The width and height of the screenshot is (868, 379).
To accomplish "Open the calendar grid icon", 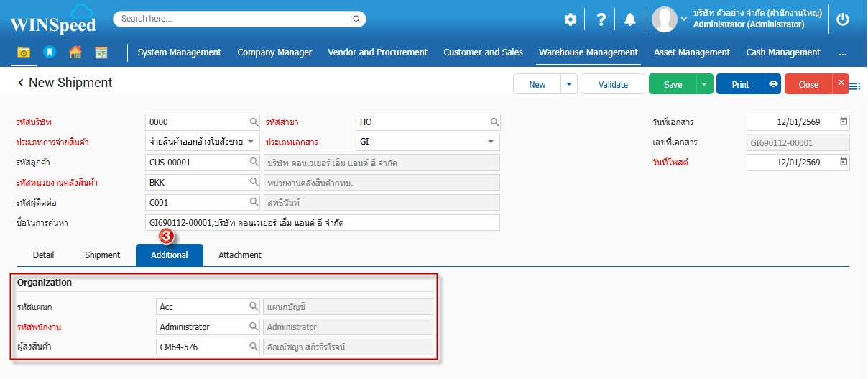I will [x=101, y=52].
